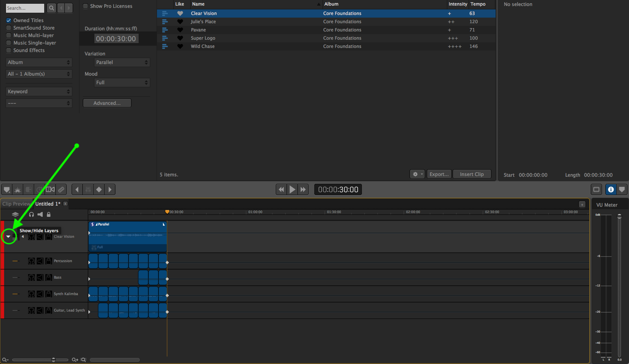629x364 pixels.
Task: Lock the Guitar, Lead Synth layer
Action: pos(49,310)
